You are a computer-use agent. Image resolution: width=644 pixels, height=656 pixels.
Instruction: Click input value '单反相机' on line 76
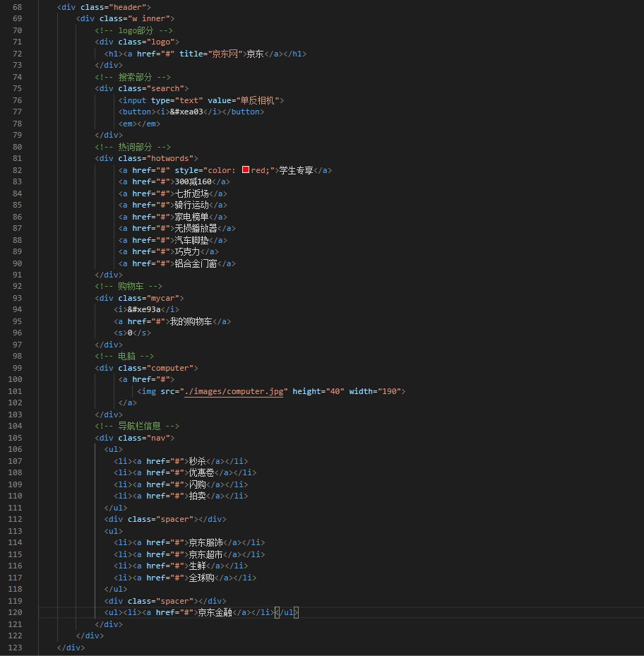tap(257, 100)
